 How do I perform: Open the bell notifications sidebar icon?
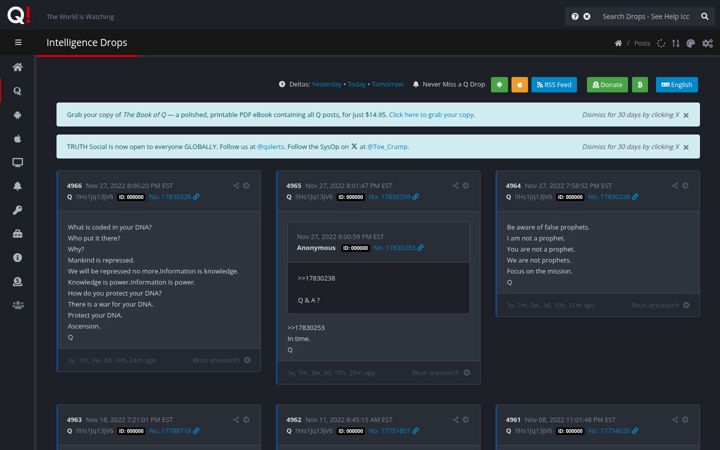click(x=17, y=186)
